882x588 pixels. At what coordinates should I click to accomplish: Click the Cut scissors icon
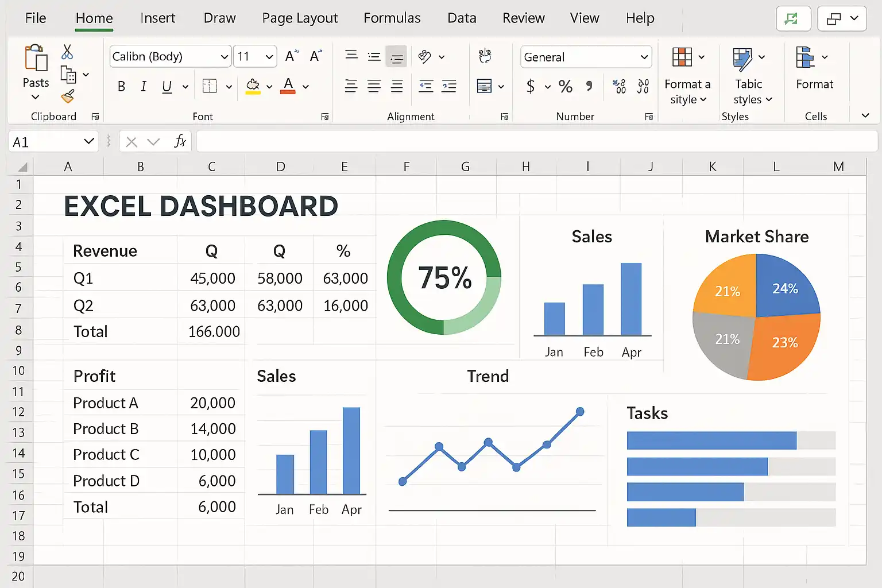click(x=67, y=52)
